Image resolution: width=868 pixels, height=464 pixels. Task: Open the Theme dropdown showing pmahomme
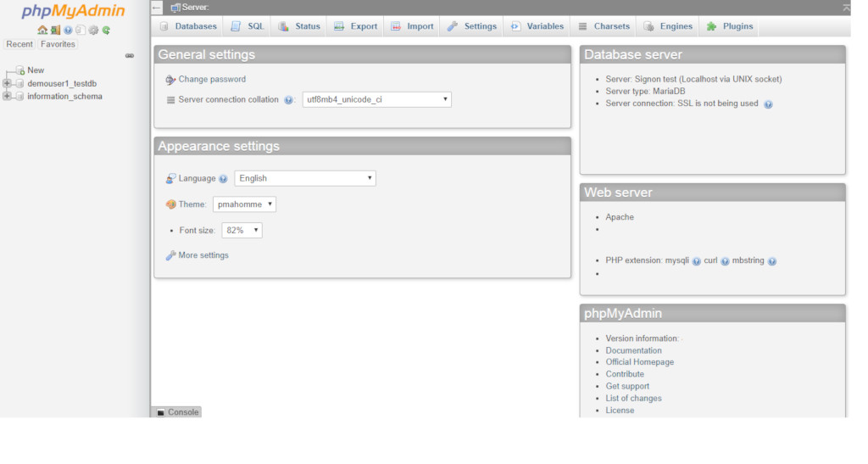[244, 204]
